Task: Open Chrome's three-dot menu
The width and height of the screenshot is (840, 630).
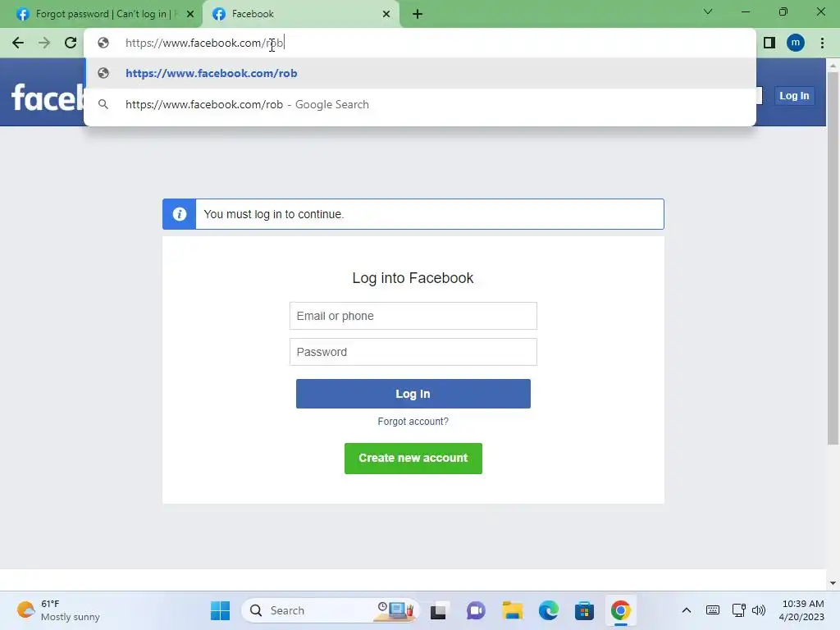Action: (x=822, y=43)
